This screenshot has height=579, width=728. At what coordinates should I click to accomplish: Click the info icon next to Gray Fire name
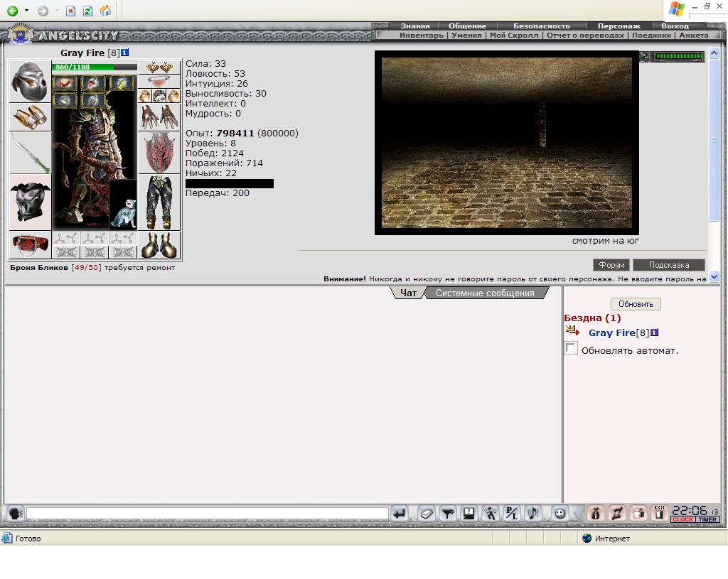pyautogui.click(x=124, y=53)
